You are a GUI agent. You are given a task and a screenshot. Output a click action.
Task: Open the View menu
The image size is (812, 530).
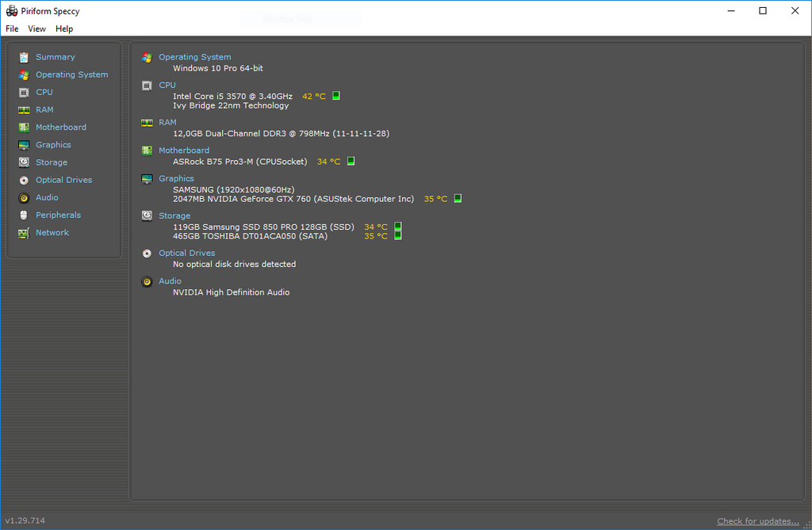pos(36,29)
